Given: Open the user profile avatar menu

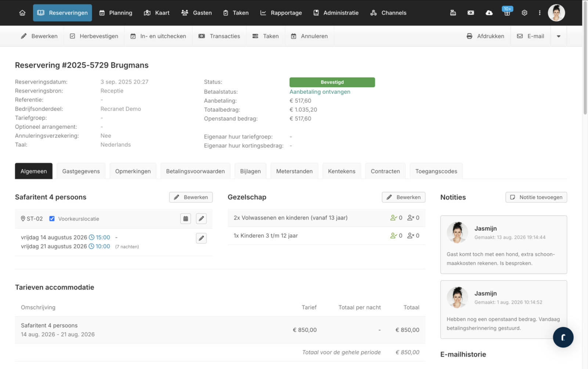Looking at the screenshot, I should [x=556, y=13].
